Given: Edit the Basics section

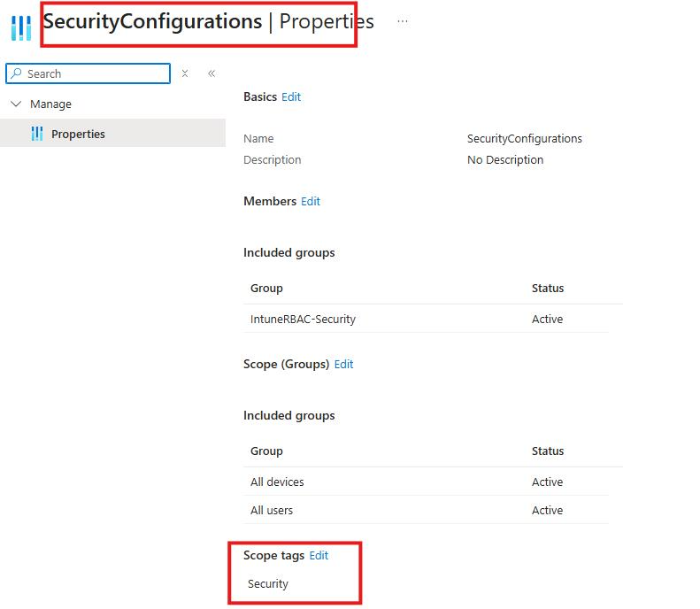Looking at the screenshot, I should pyautogui.click(x=291, y=96).
